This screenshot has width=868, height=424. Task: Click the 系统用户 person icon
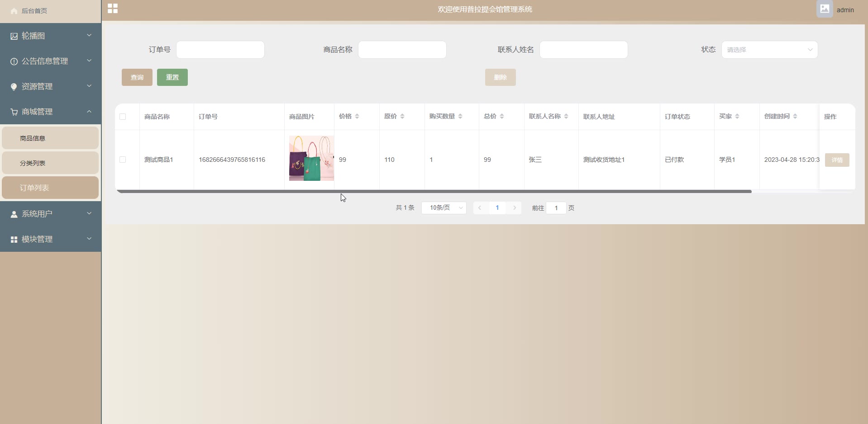click(14, 214)
